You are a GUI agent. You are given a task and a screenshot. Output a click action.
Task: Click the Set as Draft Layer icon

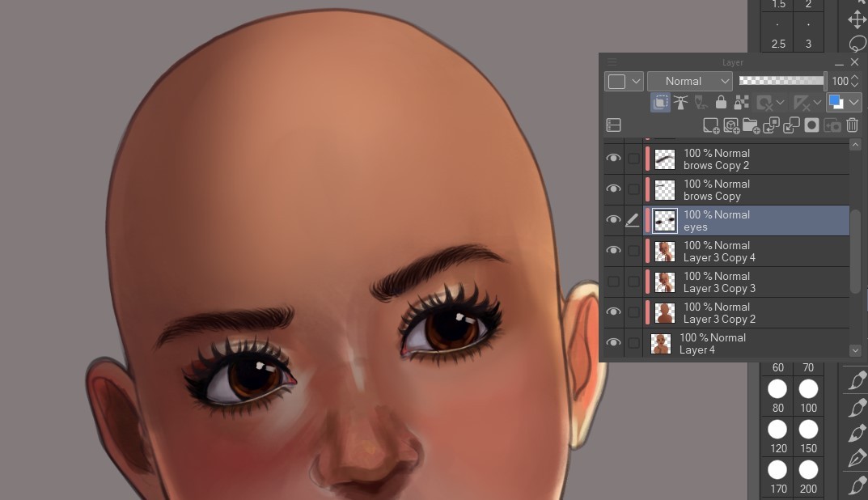point(701,103)
